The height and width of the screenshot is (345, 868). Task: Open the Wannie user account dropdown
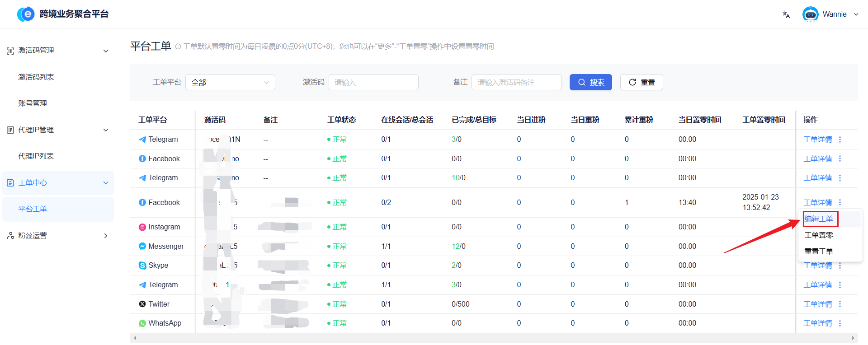[830, 14]
